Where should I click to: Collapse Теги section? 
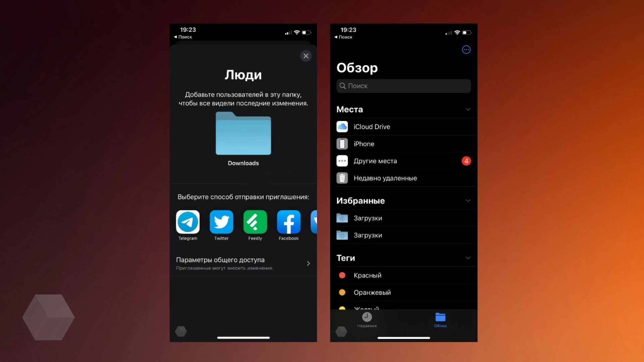pyautogui.click(x=467, y=258)
